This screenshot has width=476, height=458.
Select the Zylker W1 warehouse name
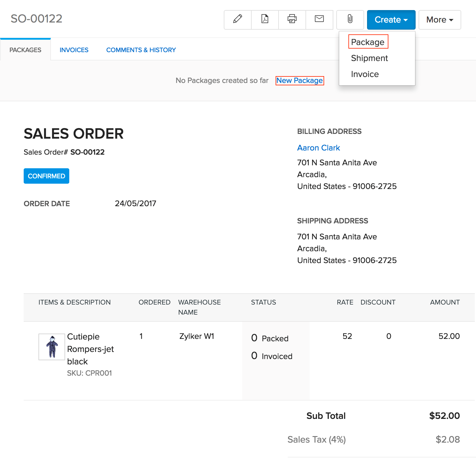tap(196, 336)
